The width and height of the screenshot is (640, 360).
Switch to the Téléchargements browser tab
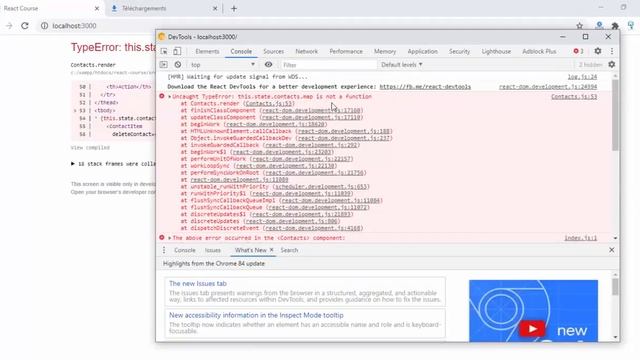[163, 8]
